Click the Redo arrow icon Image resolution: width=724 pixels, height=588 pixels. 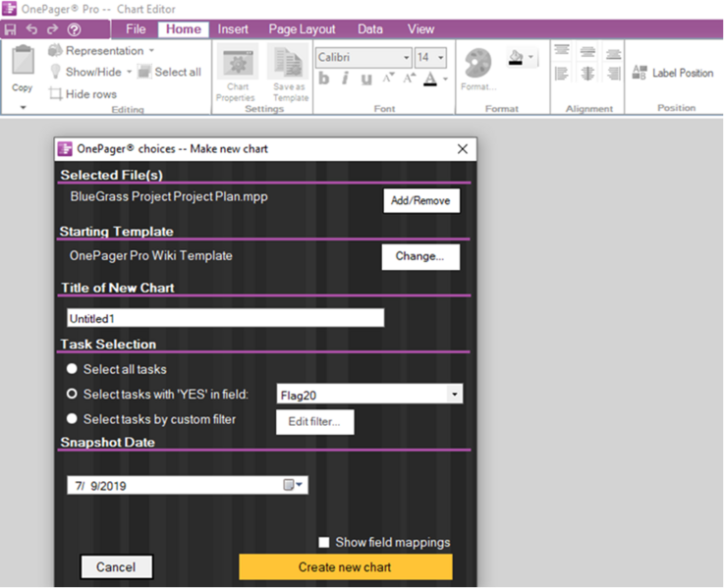coord(53,29)
